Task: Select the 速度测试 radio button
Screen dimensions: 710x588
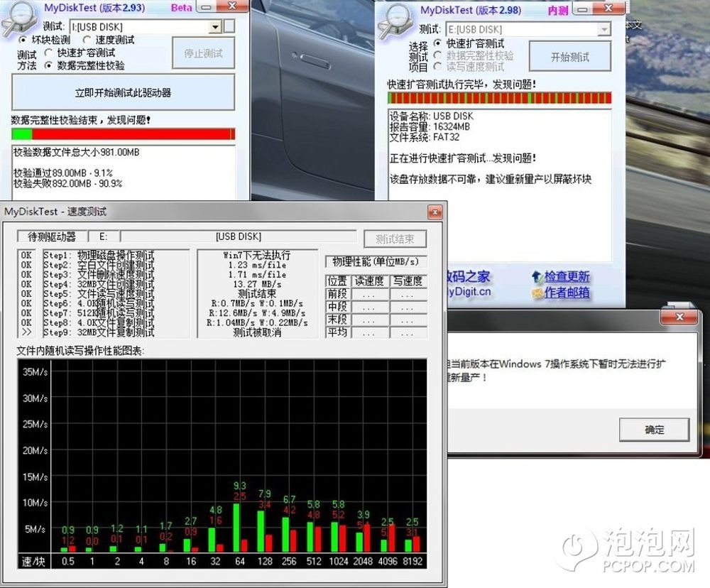Action: [x=87, y=40]
